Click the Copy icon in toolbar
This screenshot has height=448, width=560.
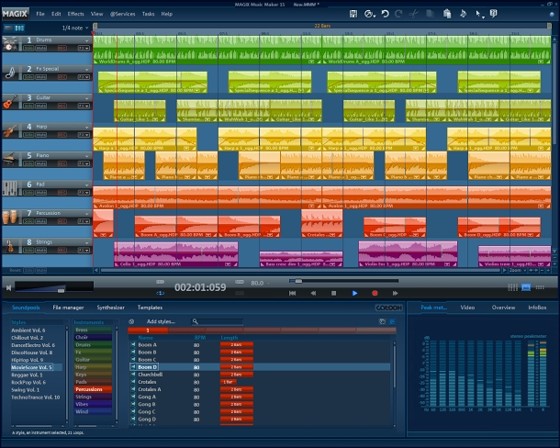pyautogui.click(x=430, y=14)
